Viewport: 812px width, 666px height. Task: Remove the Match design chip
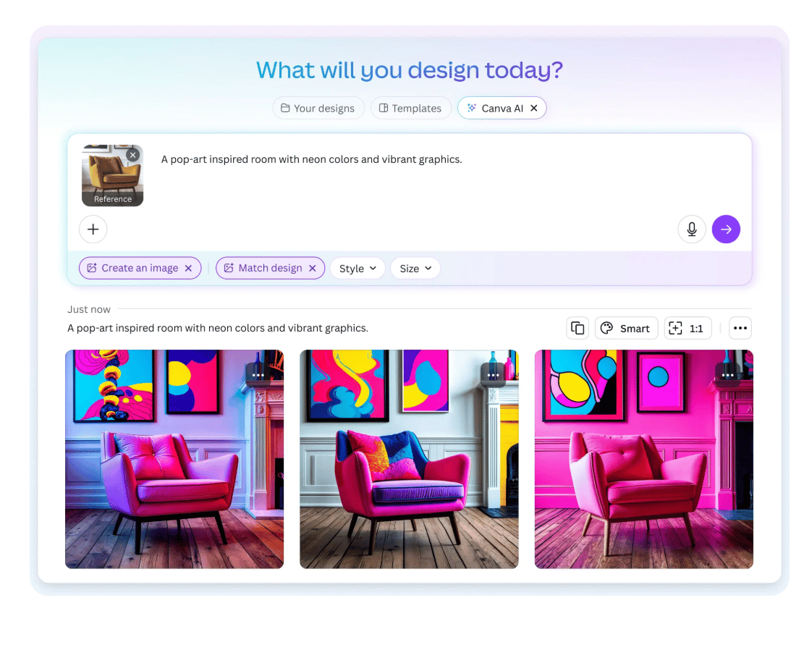coord(312,269)
